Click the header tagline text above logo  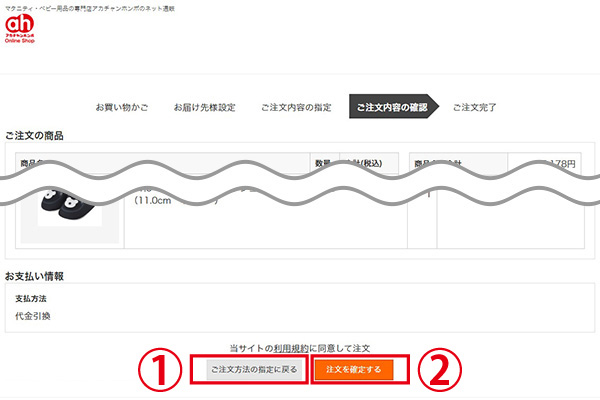point(90,8)
